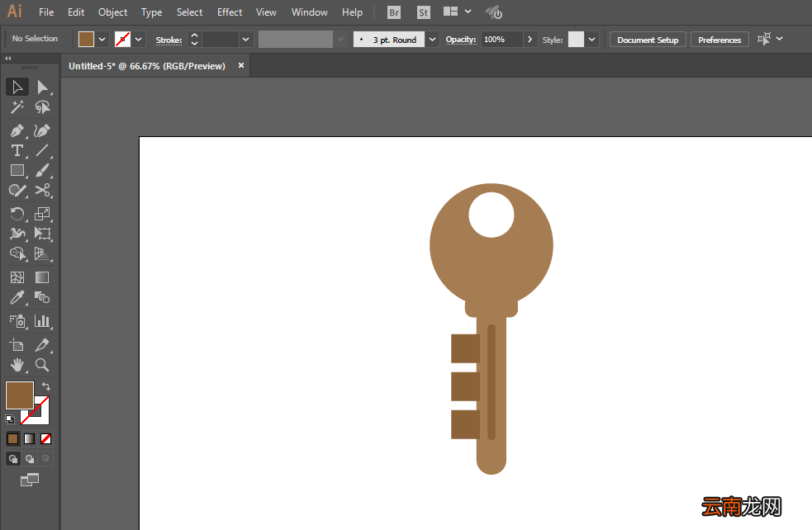Screen dimensions: 812x530
Task: Select the Curvature tool
Action: click(x=42, y=131)
